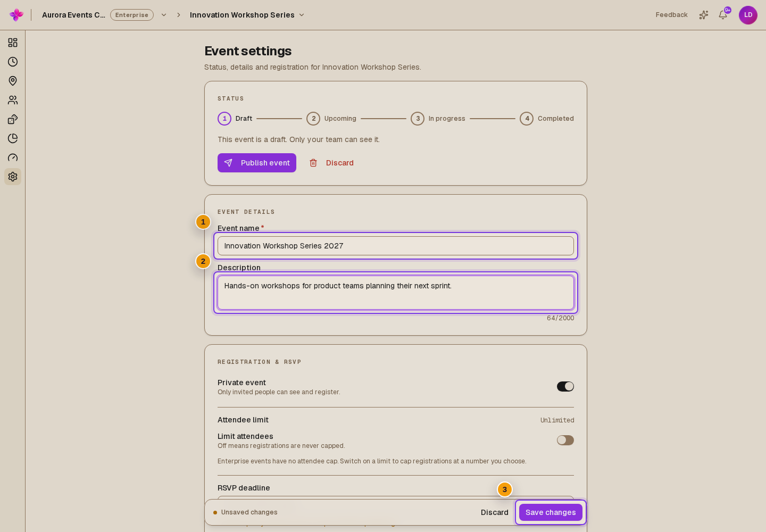Click the AI sparkles icon in header
766x532 pixels.
coord(704,15)
